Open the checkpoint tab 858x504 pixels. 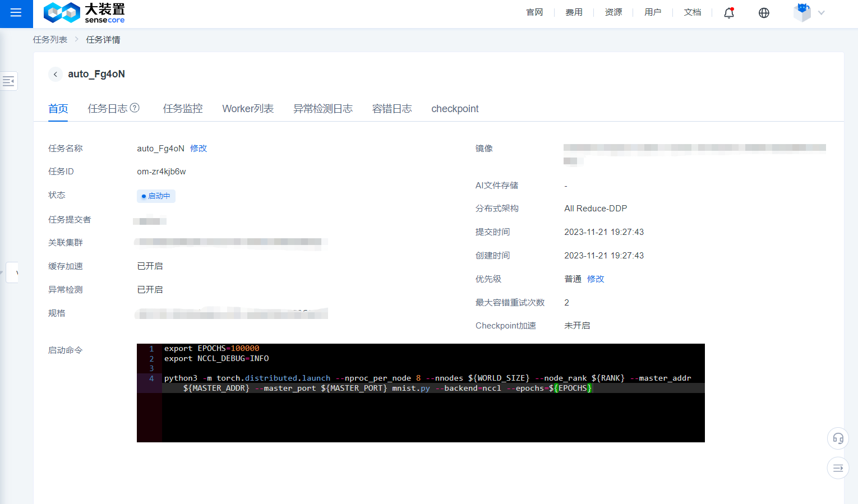click(455, 109)
